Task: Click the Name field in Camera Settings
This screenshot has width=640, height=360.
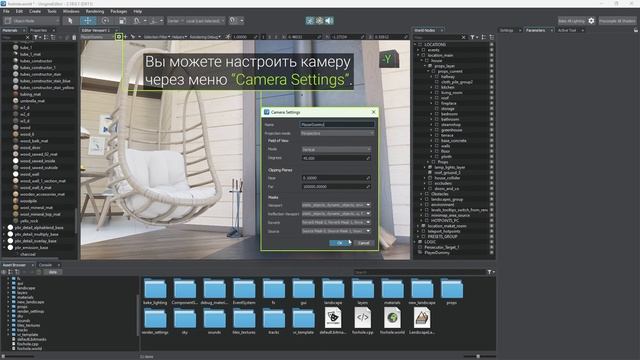Action: [x=337, y=124]
